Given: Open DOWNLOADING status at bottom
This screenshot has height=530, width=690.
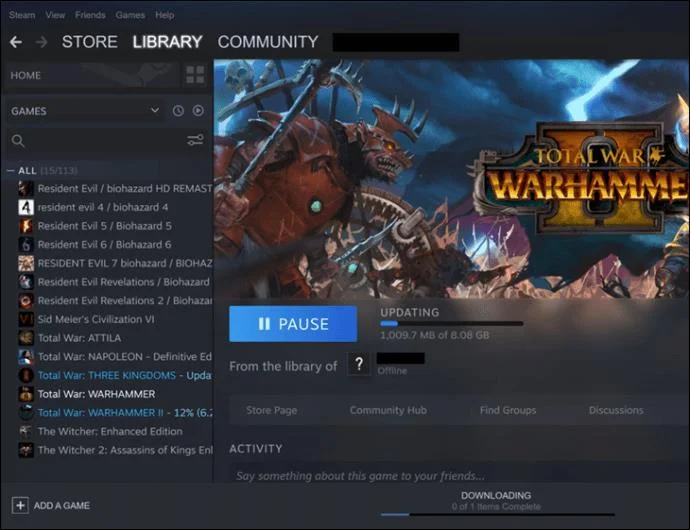Looking at the screenshot, I should pos(496,496).
